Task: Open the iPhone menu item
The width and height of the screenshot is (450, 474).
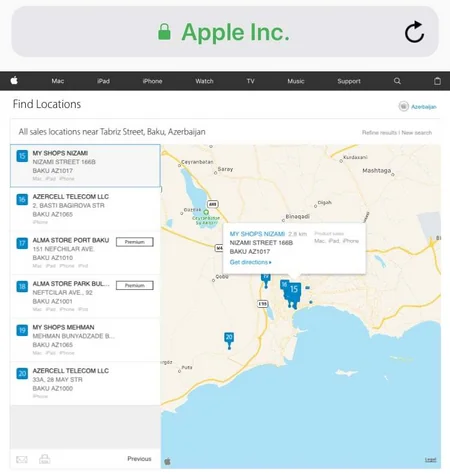Action: 152,81
